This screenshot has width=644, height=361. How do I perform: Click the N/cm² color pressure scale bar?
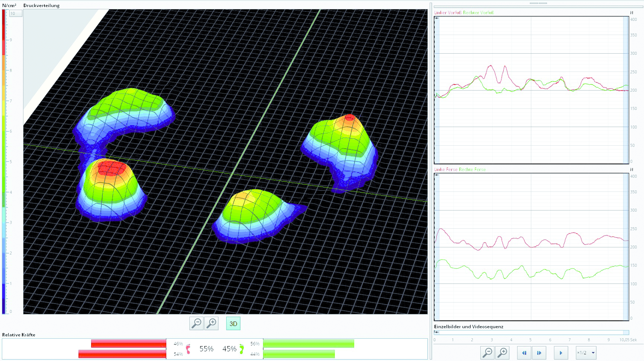(x=4, y=161)
